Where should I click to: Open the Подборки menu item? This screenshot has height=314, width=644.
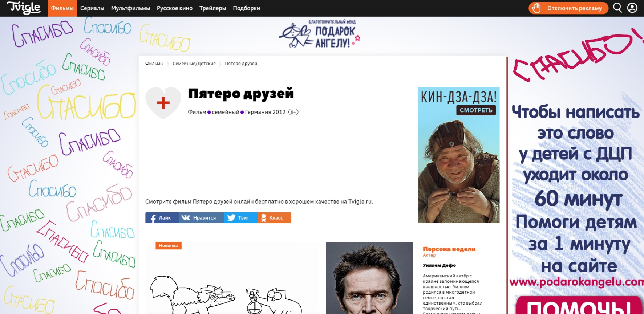coord(246,8)
